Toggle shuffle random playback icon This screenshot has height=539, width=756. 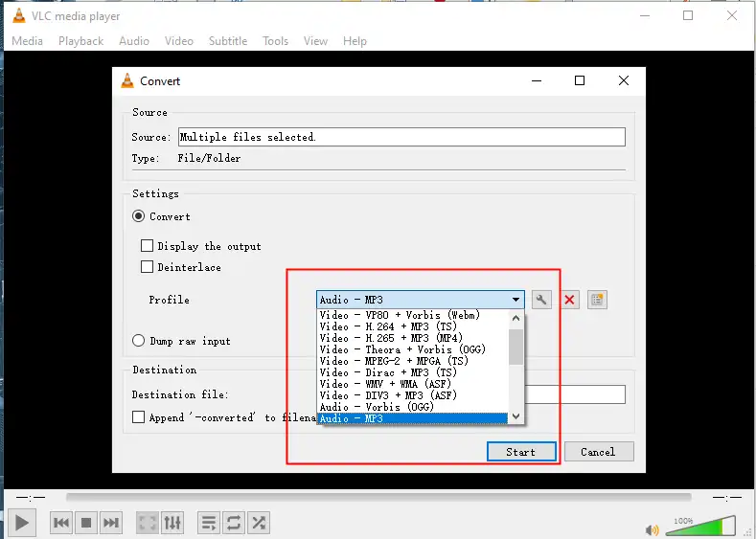(259, 523)
